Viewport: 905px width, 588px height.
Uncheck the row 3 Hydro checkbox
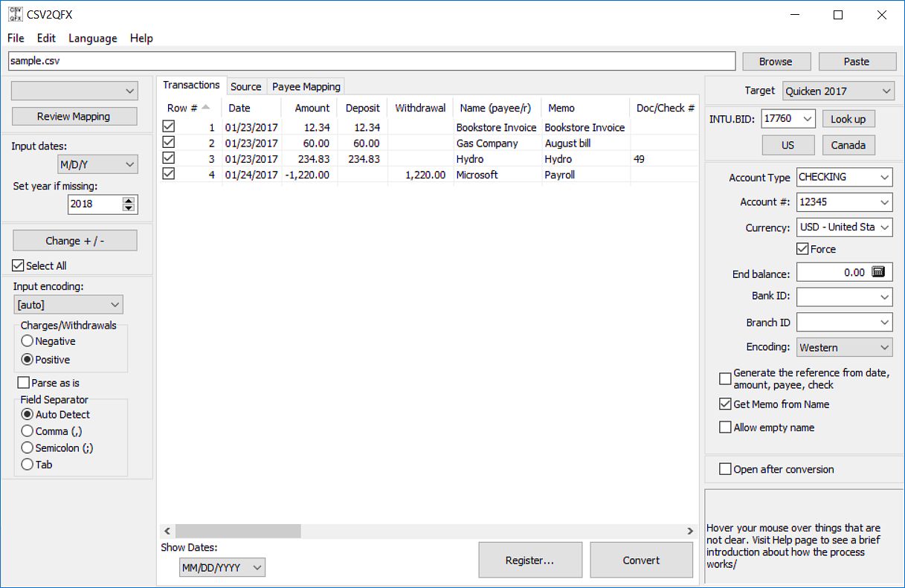coord(169,158)
